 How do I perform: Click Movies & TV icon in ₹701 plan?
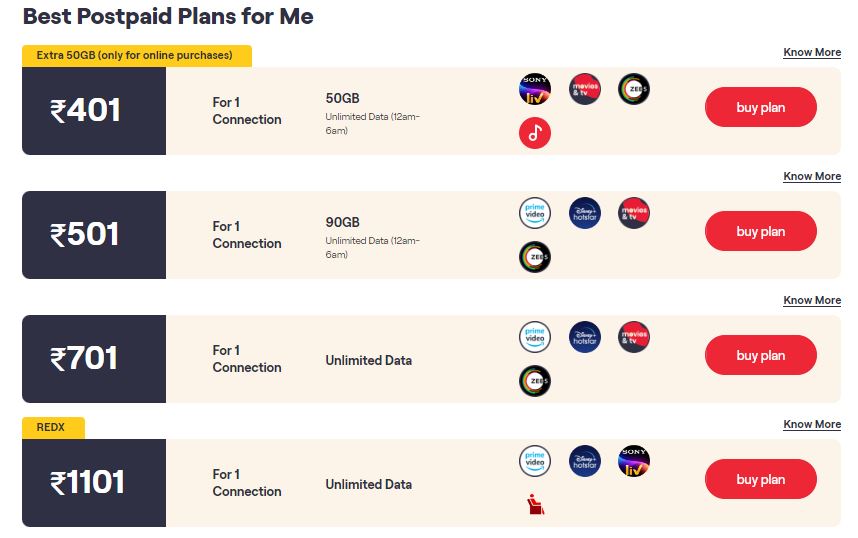point(633,337)
